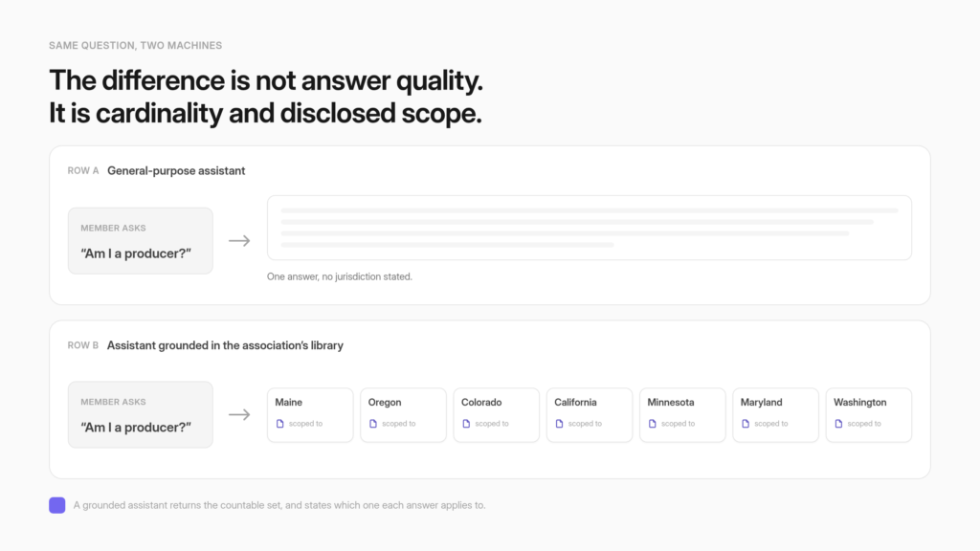Viewport: 980px width, 551px height.
Task: Click the Row A "Am I a producer?" question
Action: (x=136, y=253)
